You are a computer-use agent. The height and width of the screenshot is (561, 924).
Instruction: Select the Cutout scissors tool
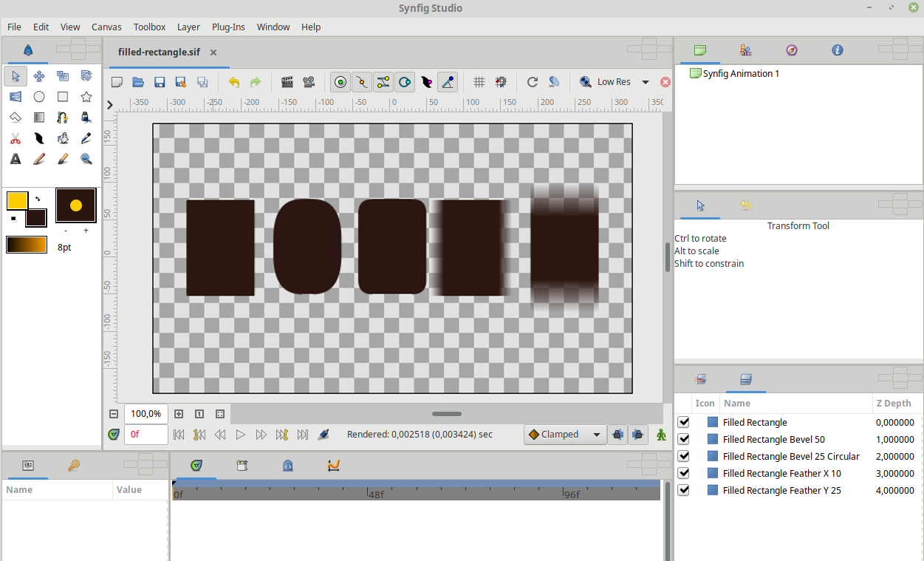click(x=16, y=137)
